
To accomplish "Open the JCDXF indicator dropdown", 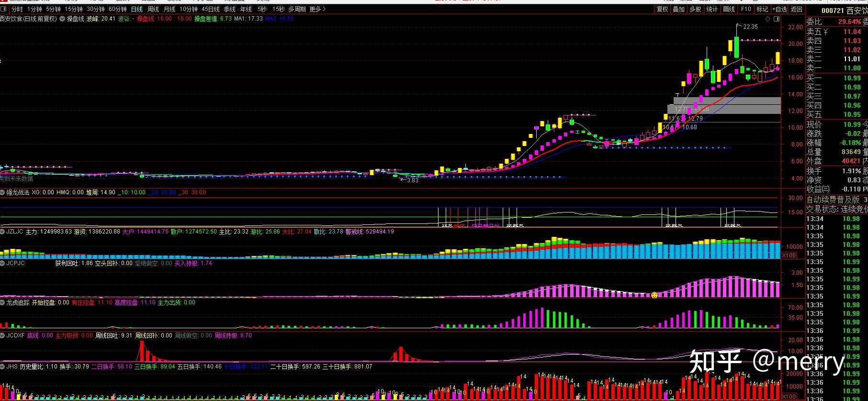I will 3,335.
